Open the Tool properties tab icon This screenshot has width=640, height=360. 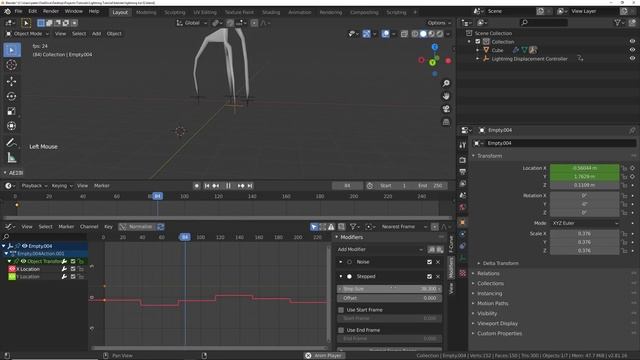462,145
